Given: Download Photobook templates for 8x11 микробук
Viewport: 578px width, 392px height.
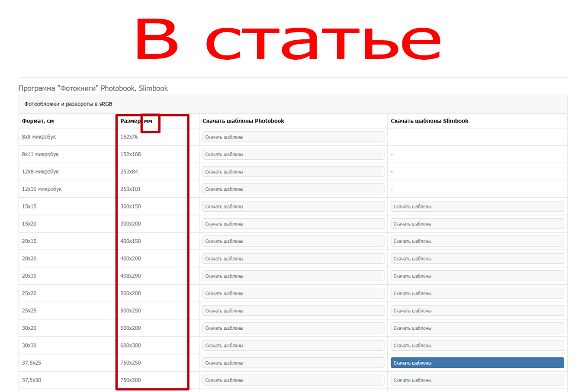Looking at the screenshot, I should point(293,154).
